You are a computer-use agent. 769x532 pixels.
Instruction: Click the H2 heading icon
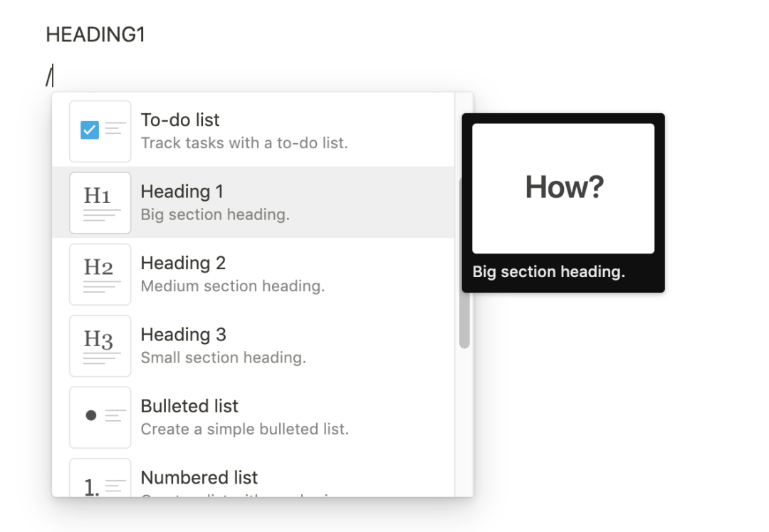click(x=100, y=274)
